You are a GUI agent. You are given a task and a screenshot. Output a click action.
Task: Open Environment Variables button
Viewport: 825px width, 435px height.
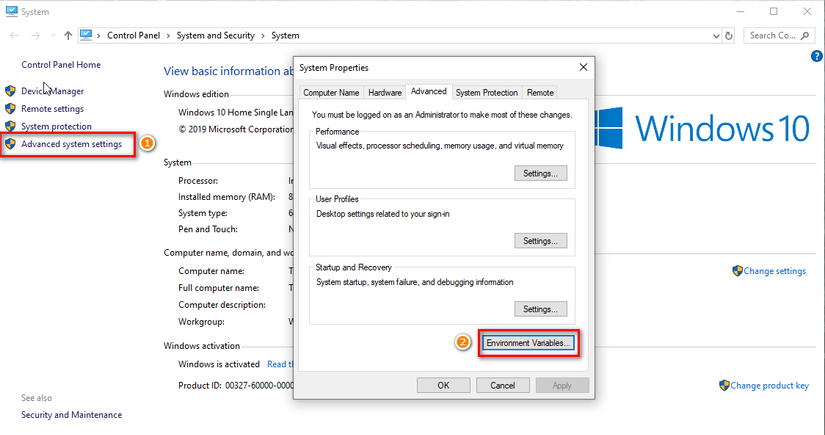pyautogui.click(x=528, y=343)
